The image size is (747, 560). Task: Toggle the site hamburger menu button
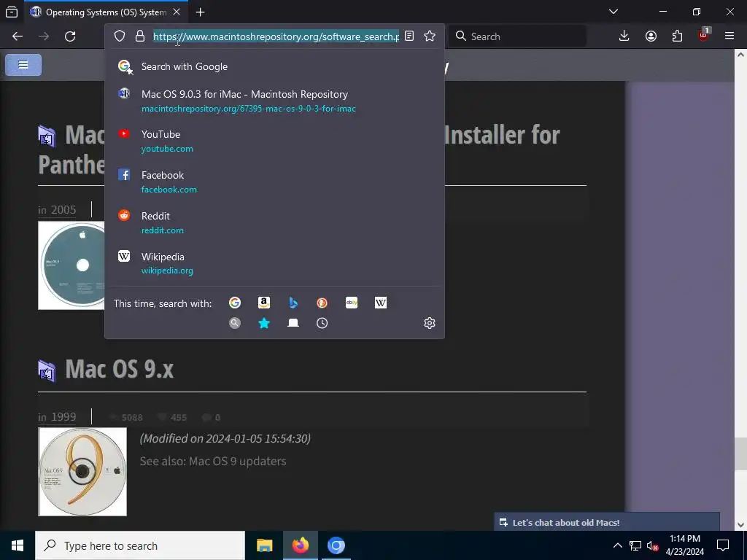point(23,65)
